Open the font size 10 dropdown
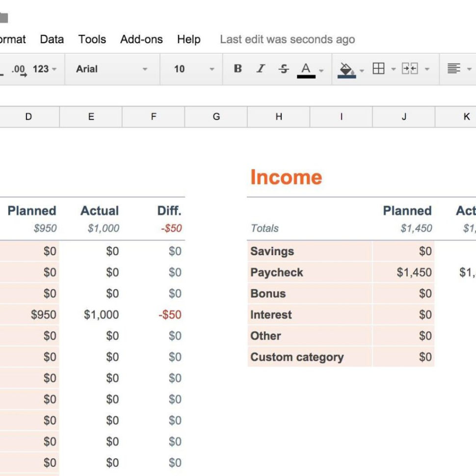Screen dimensions: 476x476 pos(191,69)
